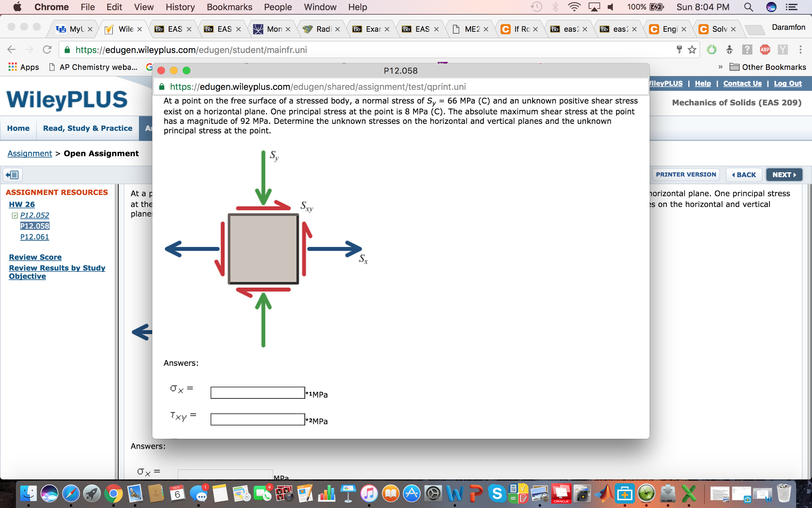The image size is (812, 508).
Task: Open App Store in the dock
Action: [x=412, y=494]
